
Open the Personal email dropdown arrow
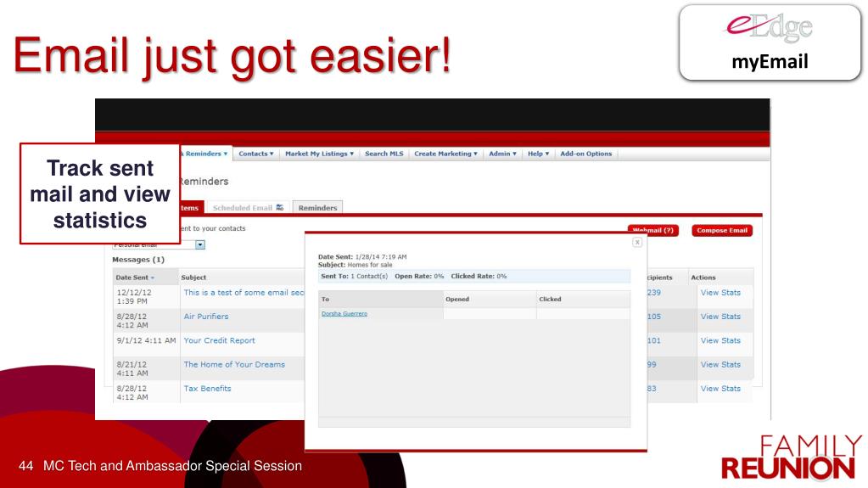coord(200,244)
